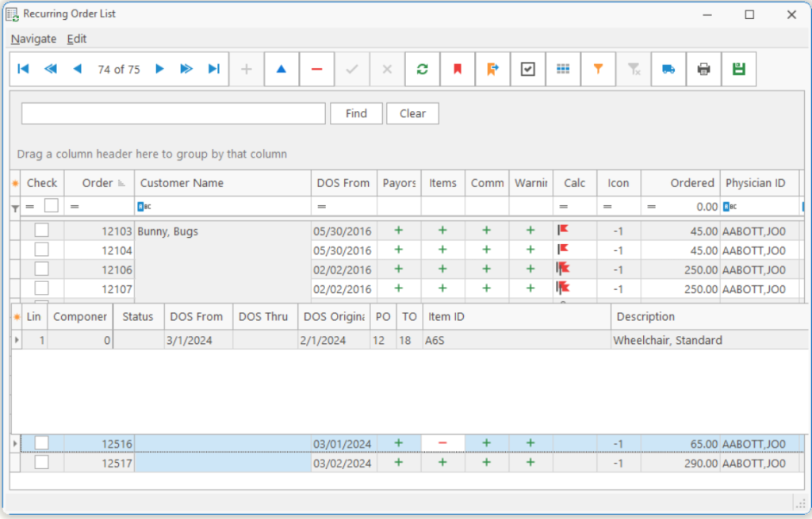Check the box for order 12516
This screenshot has width=812, height=519.
click(x=41, y=443)
